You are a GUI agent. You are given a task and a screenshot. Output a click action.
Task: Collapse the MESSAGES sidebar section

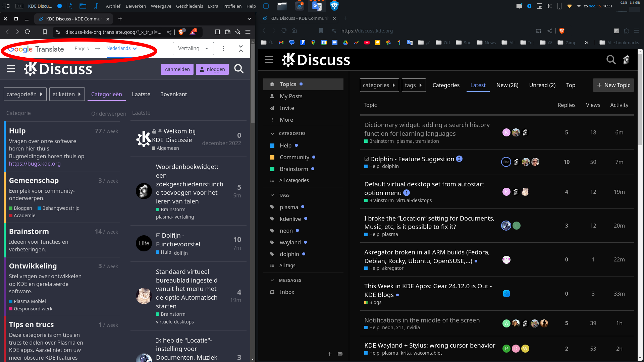[x=272, y=280]
